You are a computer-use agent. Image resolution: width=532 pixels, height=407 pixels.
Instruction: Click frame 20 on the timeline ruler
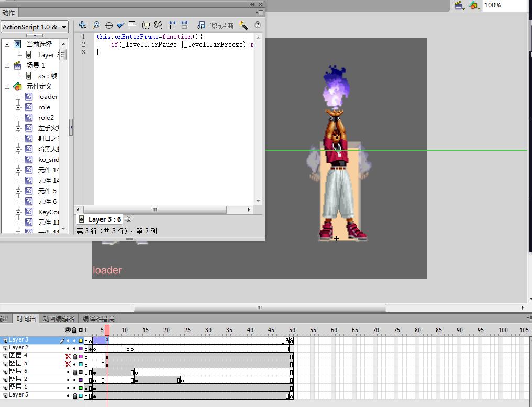[x=167, y=330]
